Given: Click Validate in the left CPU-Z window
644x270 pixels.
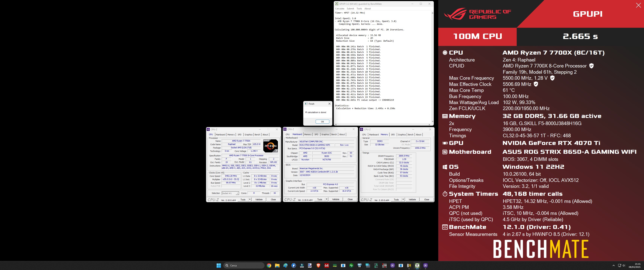Looking at the screenshot, I should [259, 200].
